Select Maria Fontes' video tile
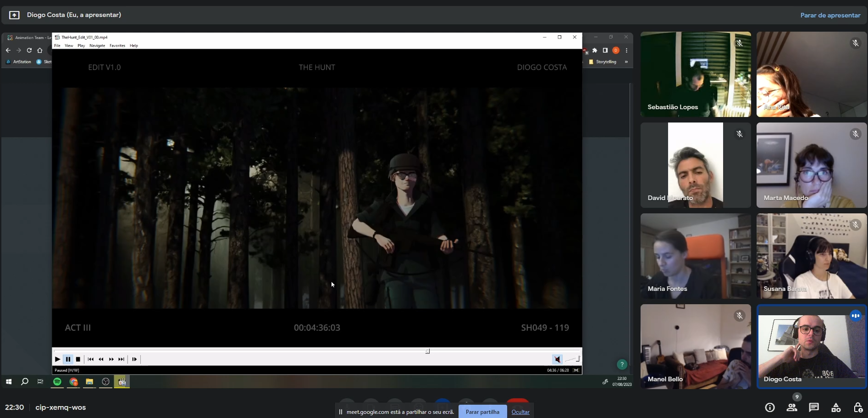Image resolution: width=868 pixels, height=418 pixels. point(696,256)
